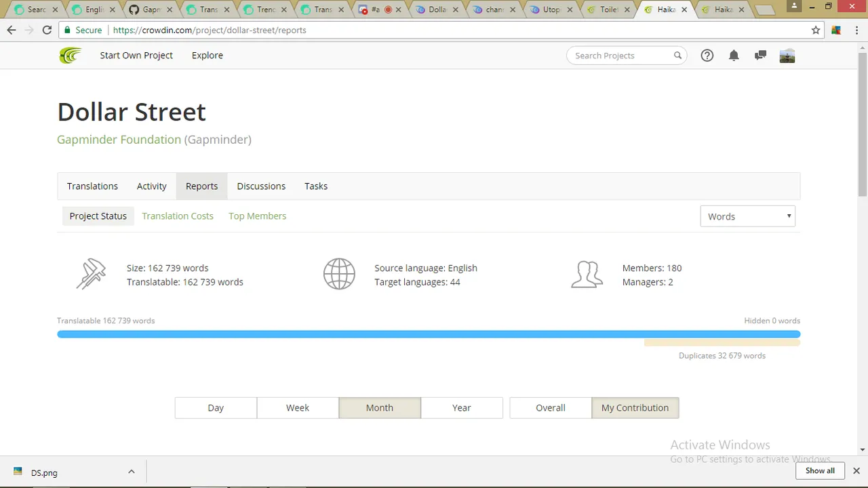Click the Dollar Street project title
The height and width of the screenshot is (488, 868).
(x=132, y=112)
